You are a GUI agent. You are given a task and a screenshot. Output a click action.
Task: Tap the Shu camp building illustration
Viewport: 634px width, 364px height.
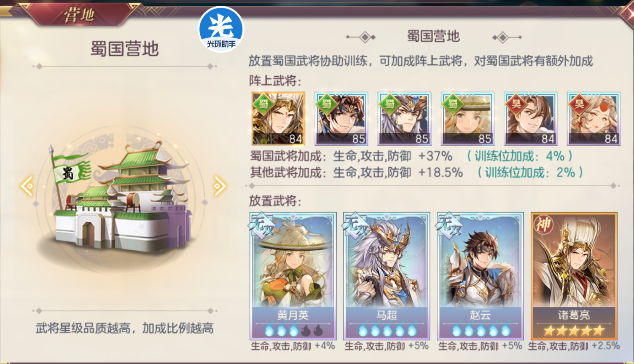pos(122,198)
